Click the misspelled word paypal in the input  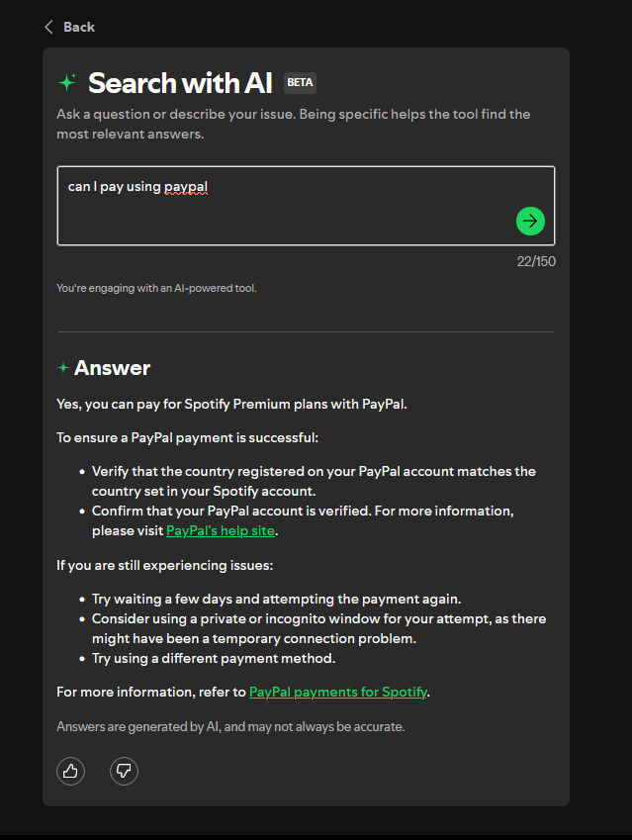186,186
